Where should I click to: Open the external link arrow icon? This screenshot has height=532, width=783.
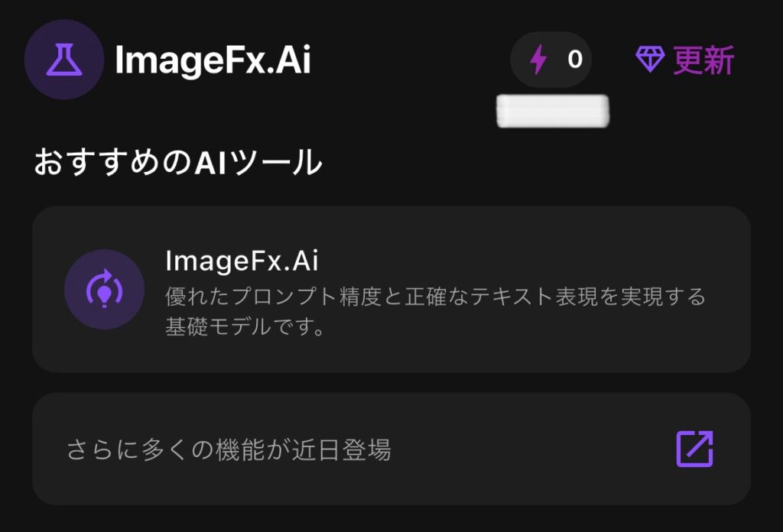[x=694, y=449]
